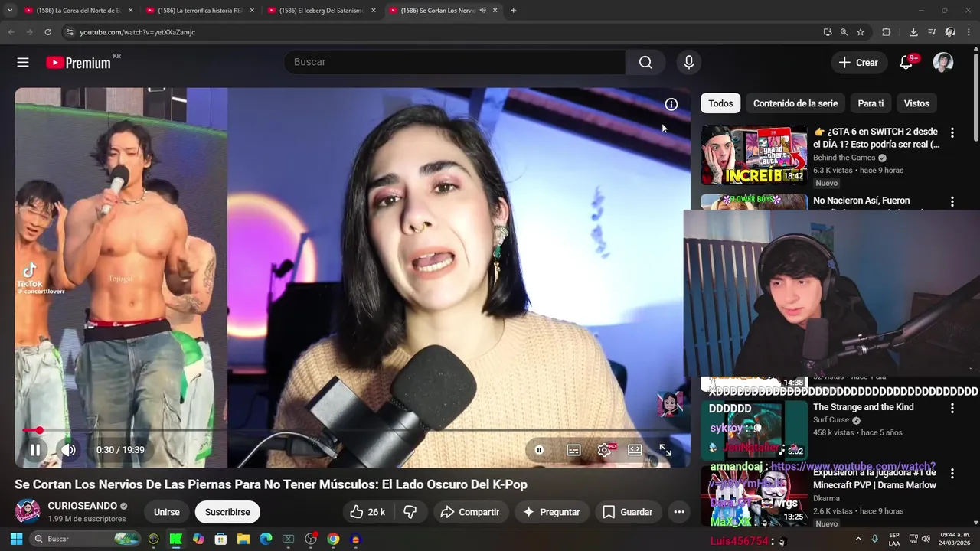This screenshot has height=551, width=980.
Task: Open the CURIOSEANDO channel name link
Action: [83, 506]
